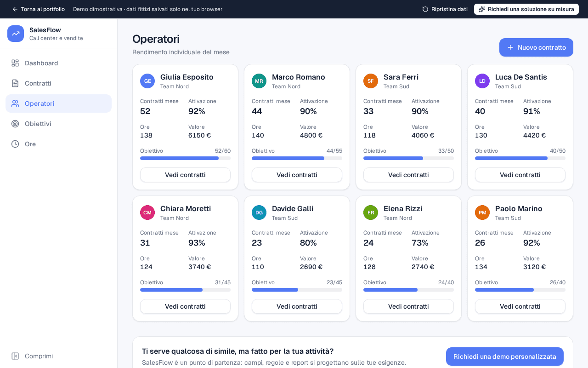Click Vedi contratti on Sara Ferri's card

coord(408,175)
